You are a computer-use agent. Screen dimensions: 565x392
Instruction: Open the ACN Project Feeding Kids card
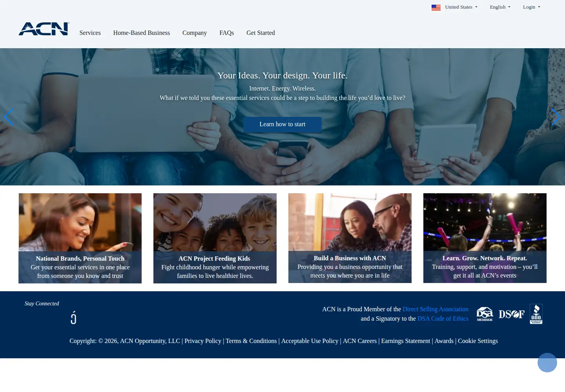click(215, 238)
